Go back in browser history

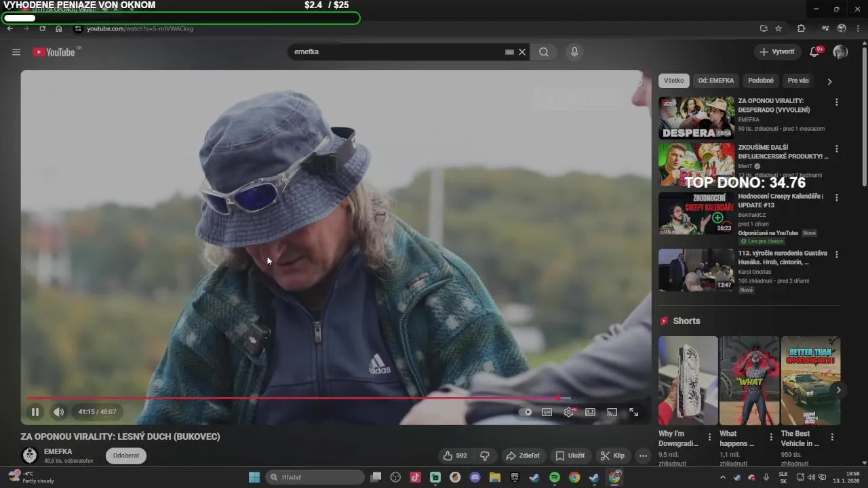pos(10,28)
